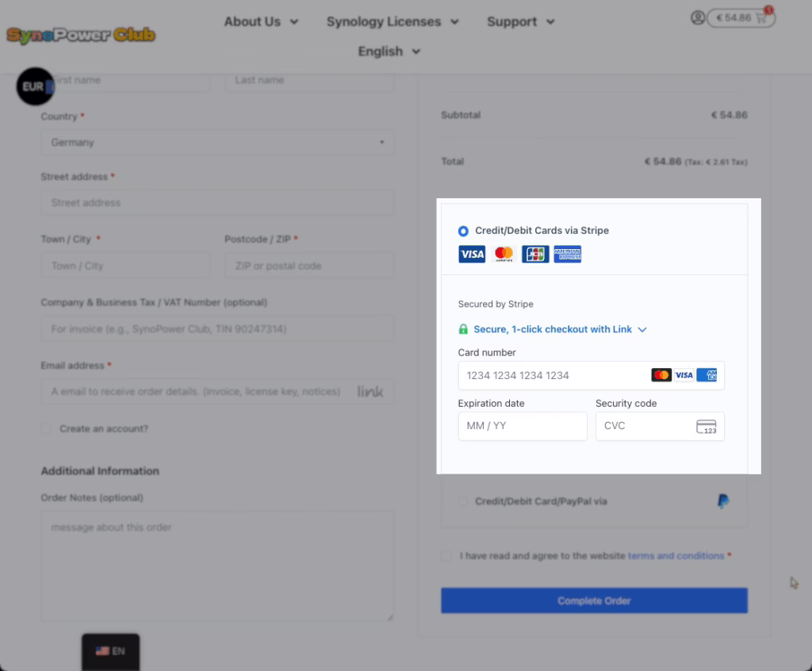Open the shopping cart showing € 54.86

pos(740,17)
